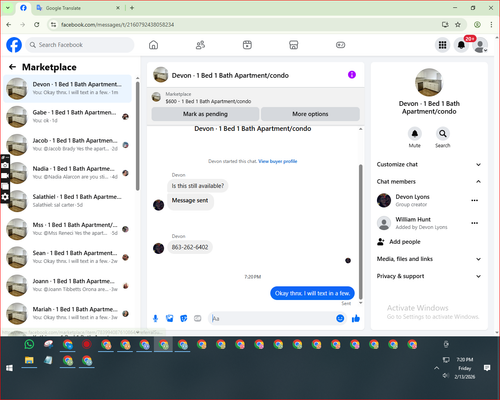Open a new Chrome tab

[132, 8]
